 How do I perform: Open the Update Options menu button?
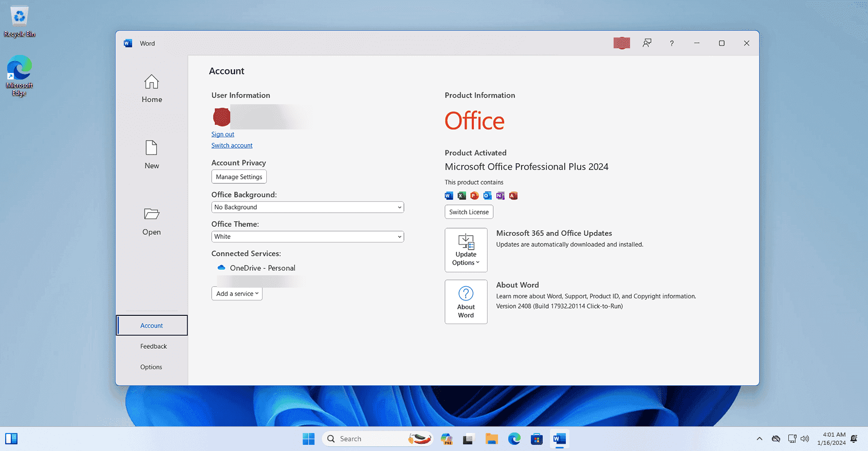point(466,250)
